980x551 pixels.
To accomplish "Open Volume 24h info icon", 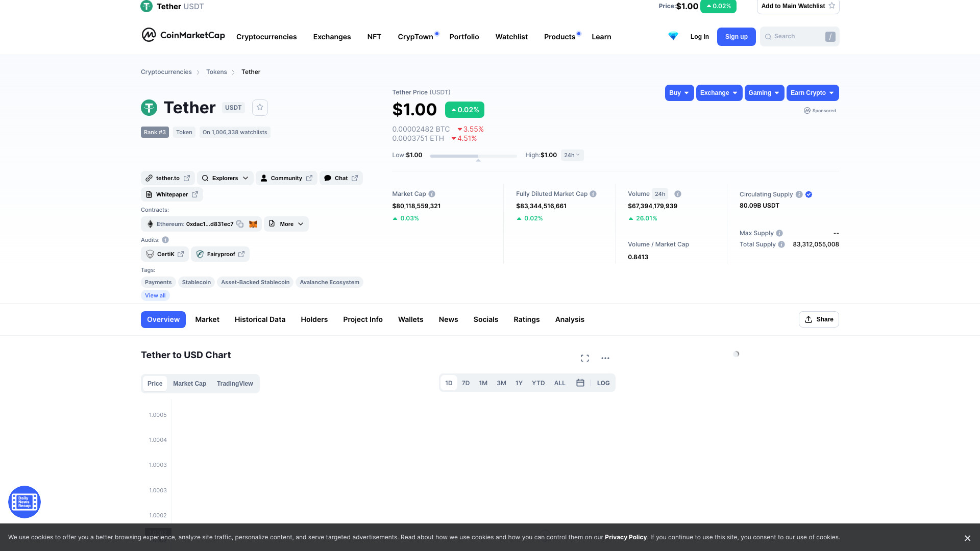I will (678, 194).
